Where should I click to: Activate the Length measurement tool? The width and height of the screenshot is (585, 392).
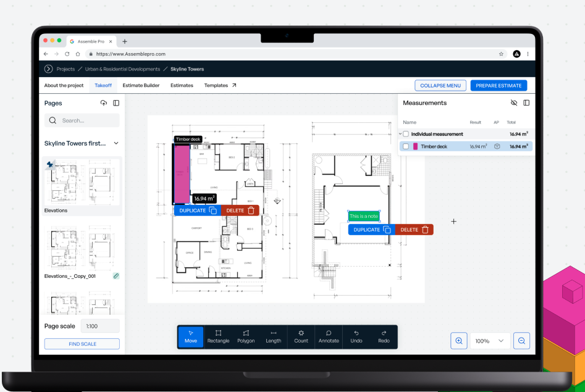pos(273,337)
